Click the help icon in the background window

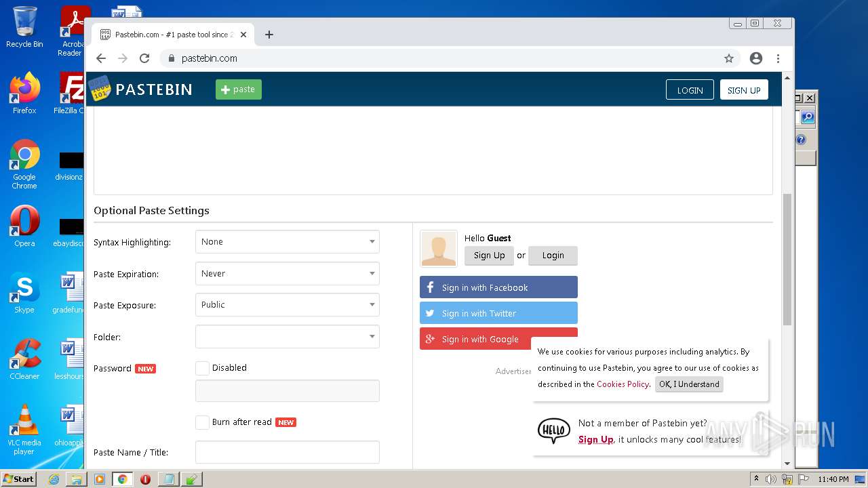pos(801,140)
